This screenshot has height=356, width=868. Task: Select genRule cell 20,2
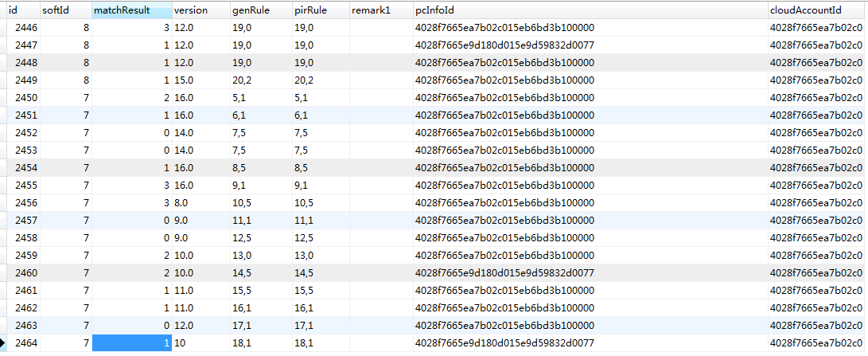(261, 80)
